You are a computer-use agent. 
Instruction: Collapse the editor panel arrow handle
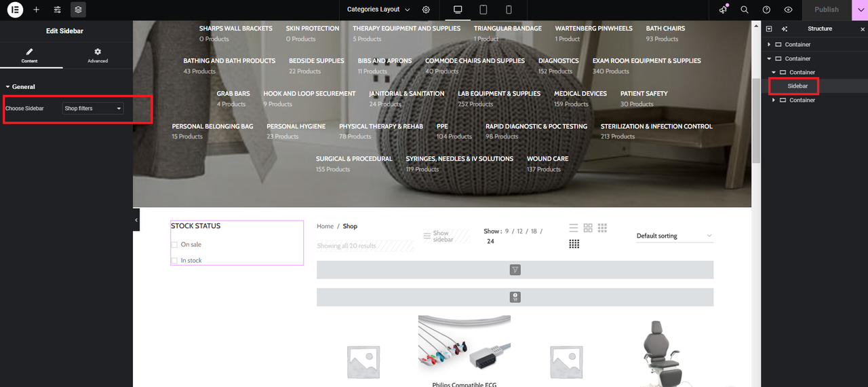(136, 220)
